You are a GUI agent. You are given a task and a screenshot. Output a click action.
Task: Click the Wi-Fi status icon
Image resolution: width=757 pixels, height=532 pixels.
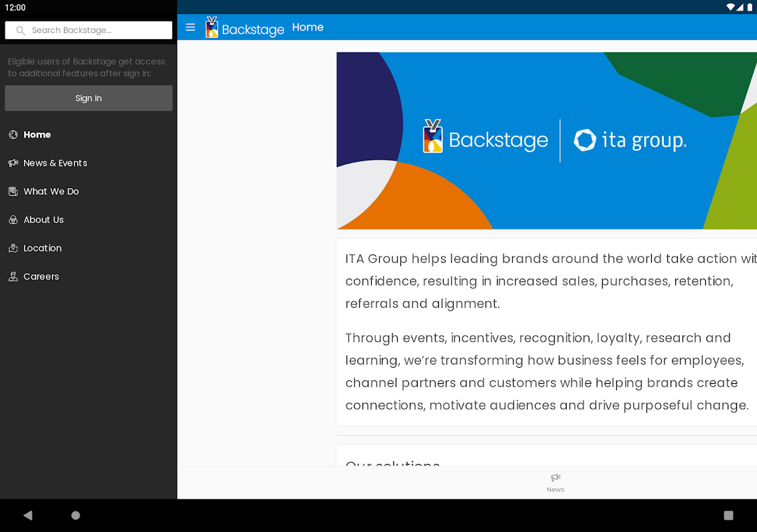[x=730, y=7]
